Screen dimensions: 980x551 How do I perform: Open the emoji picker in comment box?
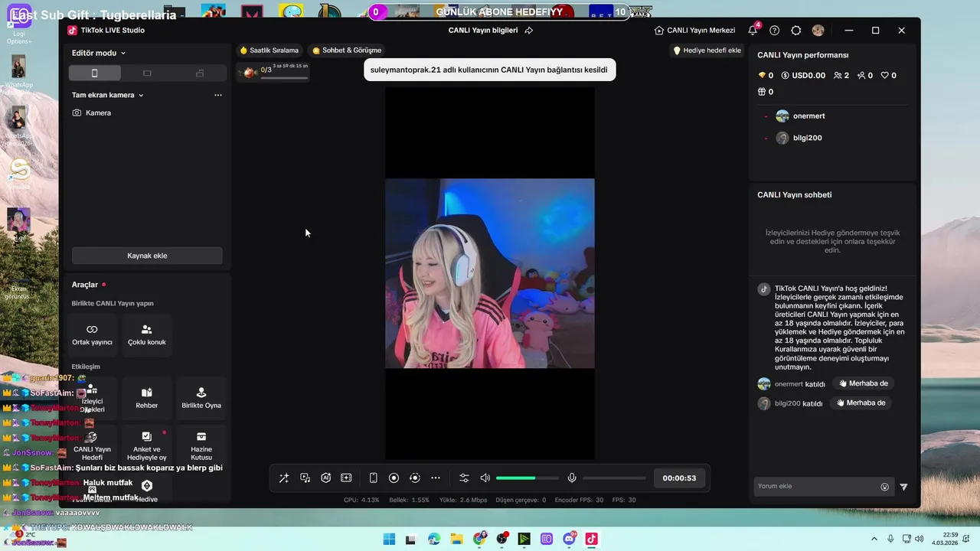885,487
